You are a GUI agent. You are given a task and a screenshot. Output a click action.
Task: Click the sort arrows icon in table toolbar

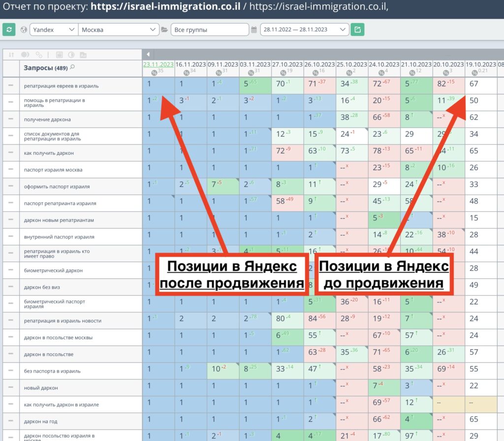(x=11, y=55)
